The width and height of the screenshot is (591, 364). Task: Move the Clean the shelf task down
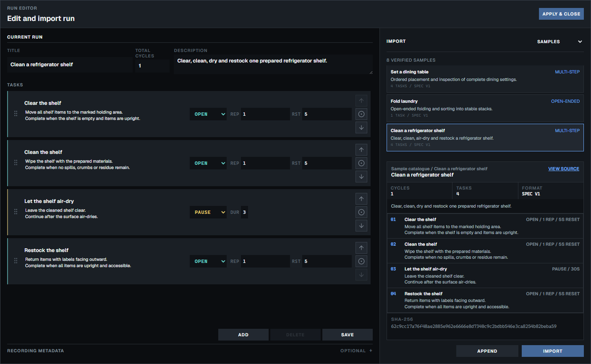tap(361, 177)
